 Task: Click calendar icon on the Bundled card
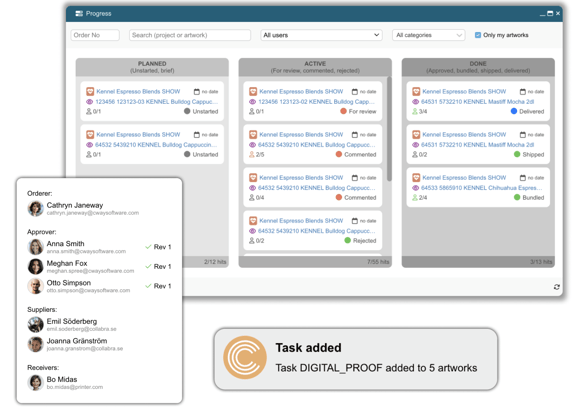(523, 178)
